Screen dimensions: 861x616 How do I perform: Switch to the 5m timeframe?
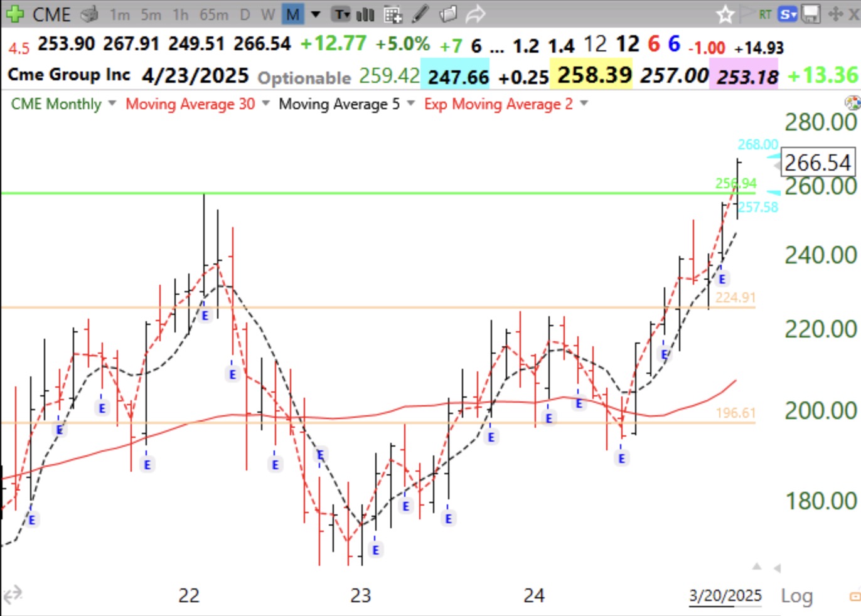pos(151,14)
